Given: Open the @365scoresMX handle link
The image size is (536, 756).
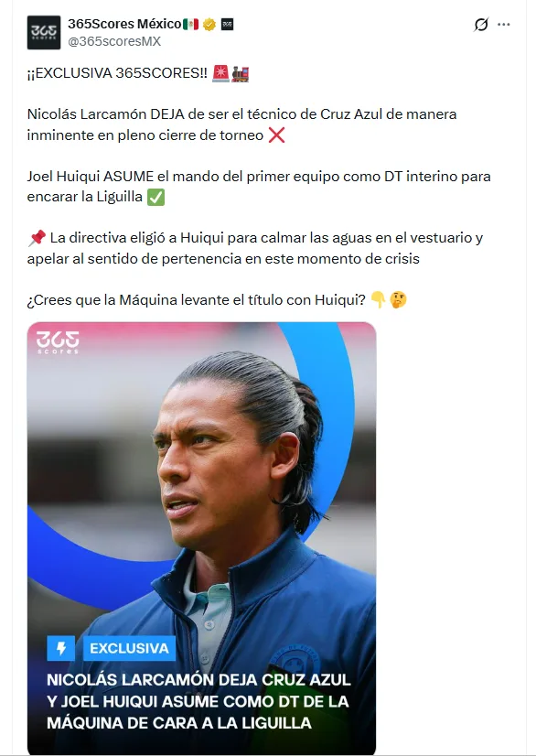Looking at the screenshot, I should 114,41.
